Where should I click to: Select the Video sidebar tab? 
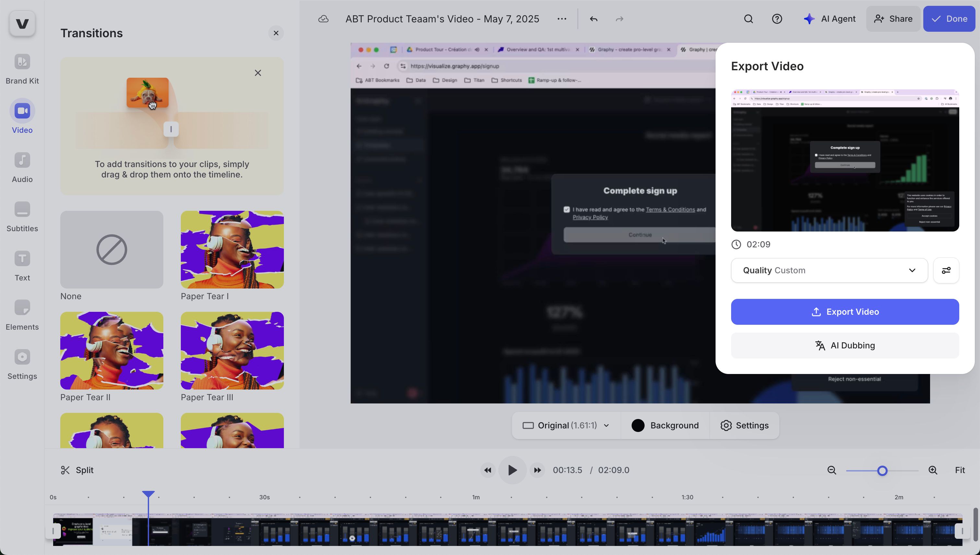point(22,117)
